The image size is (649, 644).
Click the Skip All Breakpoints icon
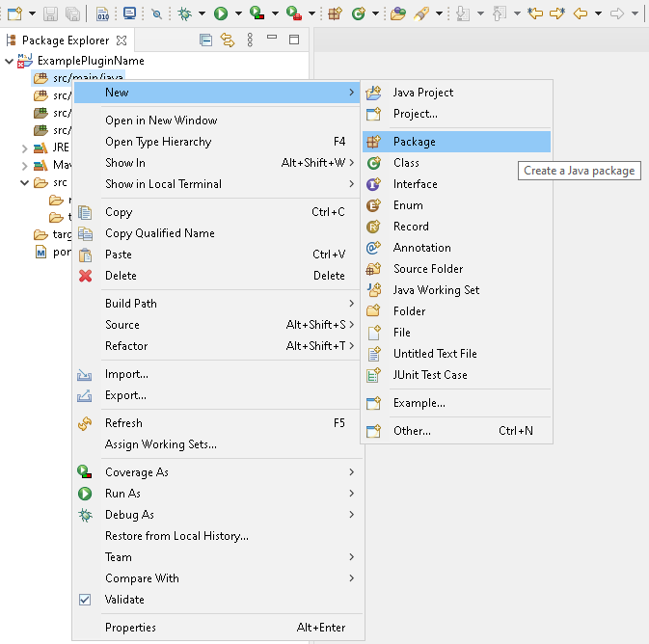pos(157,14)
